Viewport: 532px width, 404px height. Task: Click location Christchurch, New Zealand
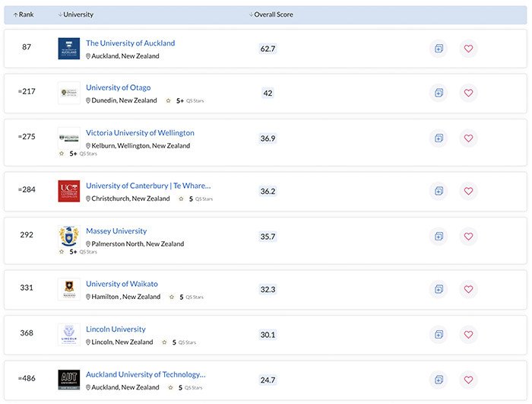(x=128, y=199)
